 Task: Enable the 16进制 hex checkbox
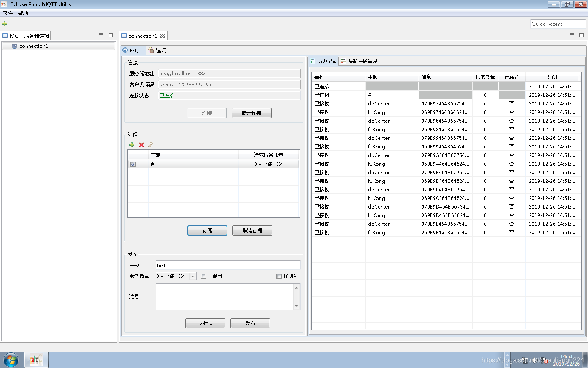tap(279, 276)
